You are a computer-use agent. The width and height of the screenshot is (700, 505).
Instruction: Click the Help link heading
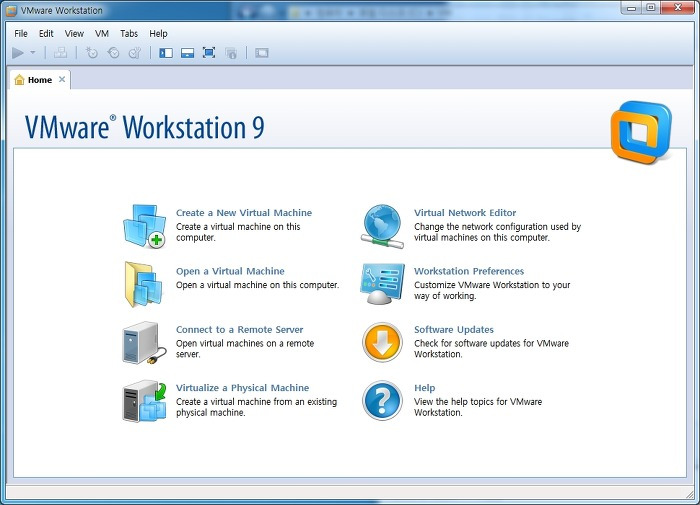tap(425, 388)
